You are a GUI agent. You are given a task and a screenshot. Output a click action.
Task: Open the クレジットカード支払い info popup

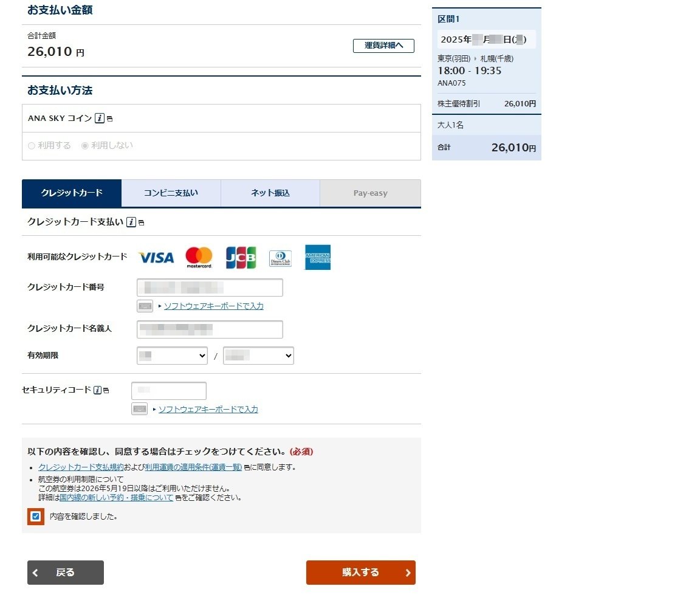click(x=131, y=222)
